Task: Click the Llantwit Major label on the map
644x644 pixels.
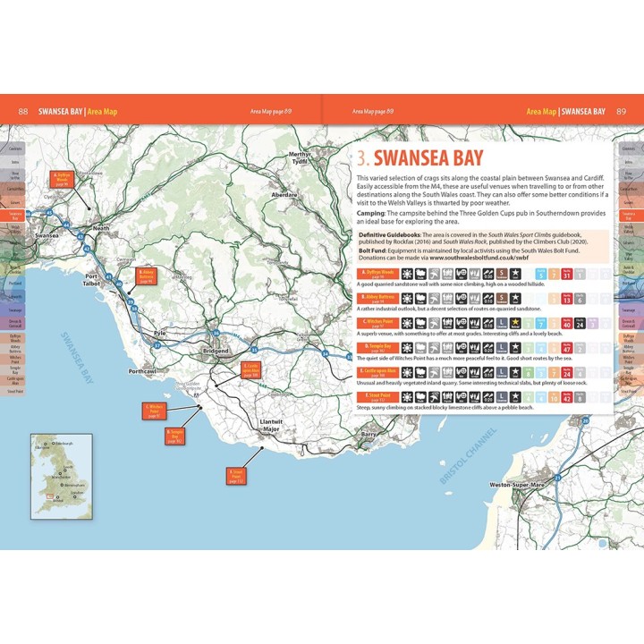Action: (x=271, y=425)
